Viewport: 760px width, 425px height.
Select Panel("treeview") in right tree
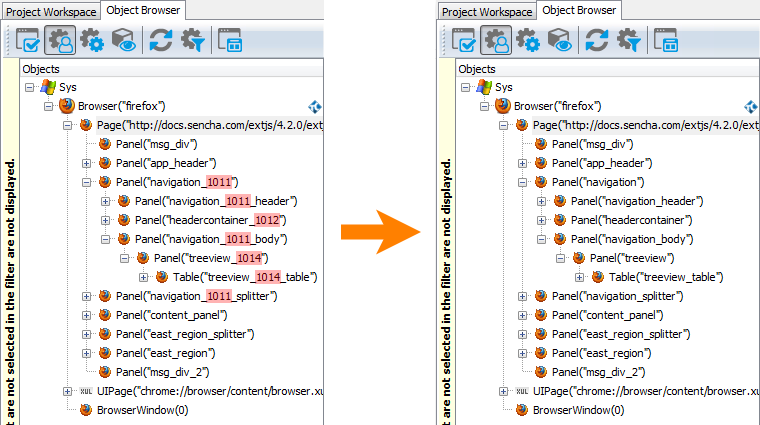click(x=632, y=258)
